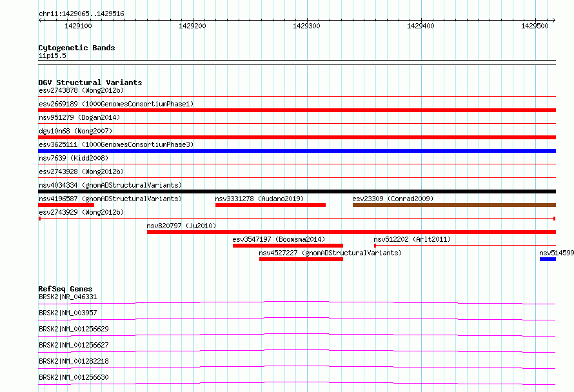Click ruler position 1429500
Viewport: 574px width, 392px height.
[x=535, y=26]
